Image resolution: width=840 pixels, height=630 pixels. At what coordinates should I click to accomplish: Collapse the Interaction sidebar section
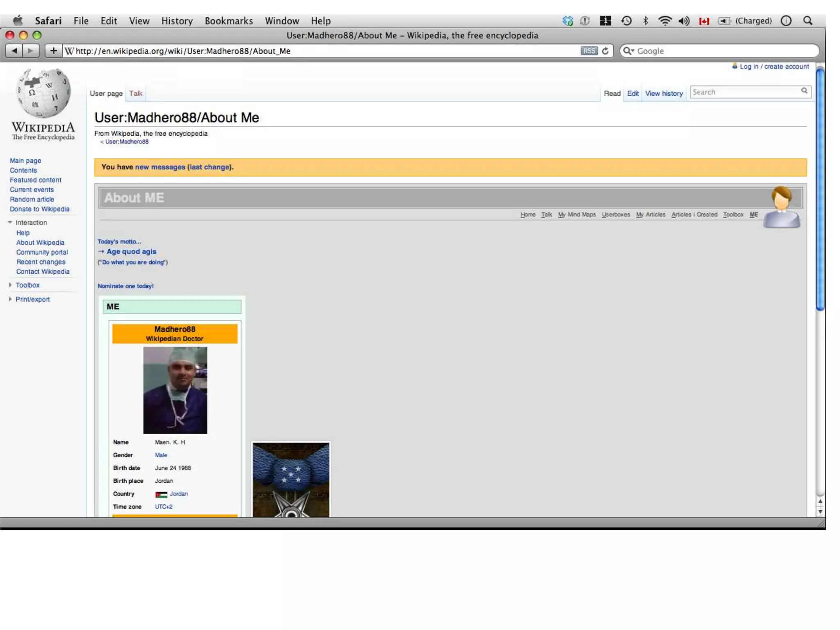pyautogui.click(x=10, y=222)
